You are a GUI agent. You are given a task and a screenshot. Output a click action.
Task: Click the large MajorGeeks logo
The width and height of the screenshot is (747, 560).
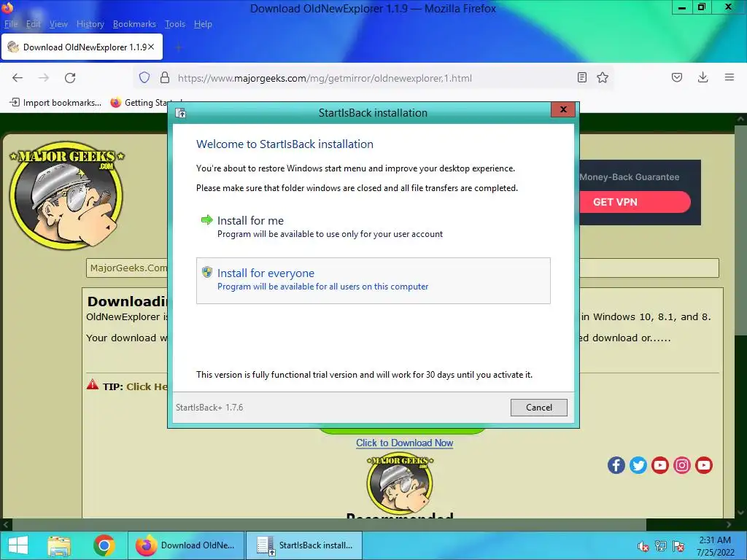66,195
